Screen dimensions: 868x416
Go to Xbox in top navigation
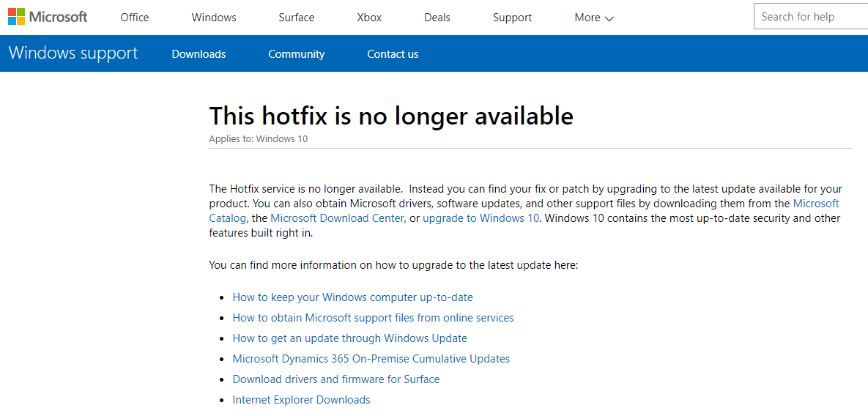(369, 17)
